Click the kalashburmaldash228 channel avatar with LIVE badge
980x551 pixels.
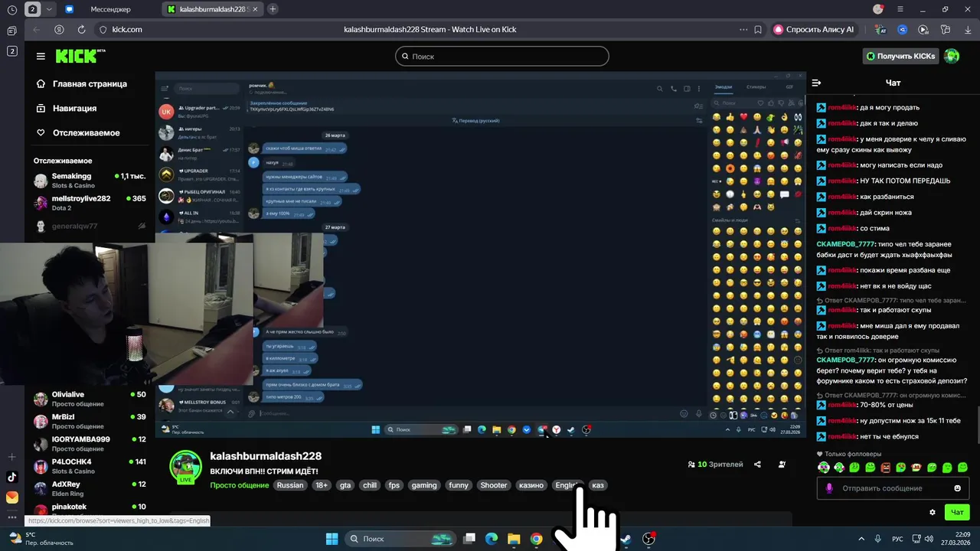tap(185, 468)
